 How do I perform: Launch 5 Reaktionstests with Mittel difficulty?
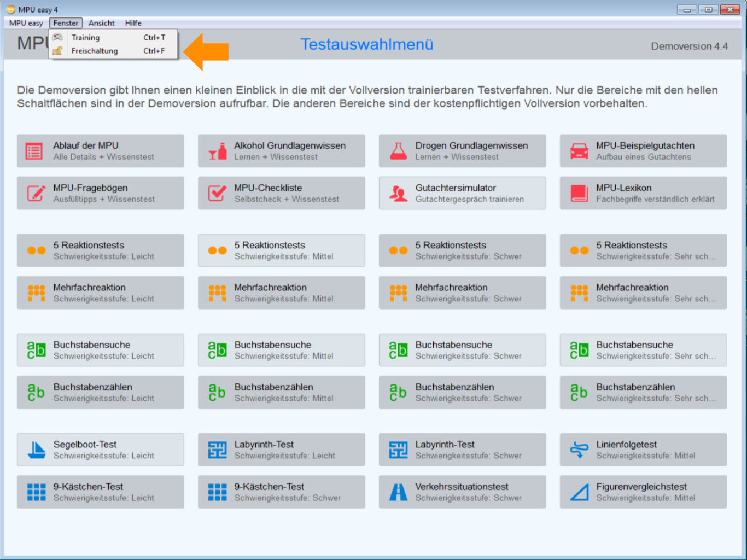pos(282,250)
